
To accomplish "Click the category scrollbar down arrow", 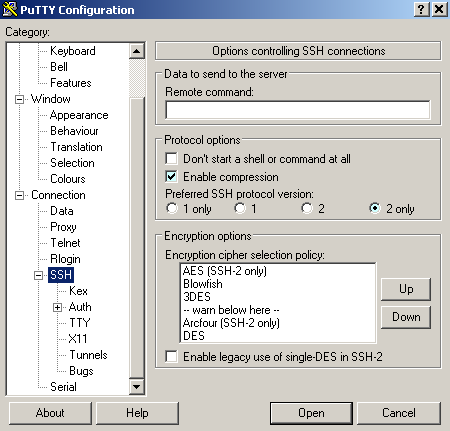I will pos(136,387).
